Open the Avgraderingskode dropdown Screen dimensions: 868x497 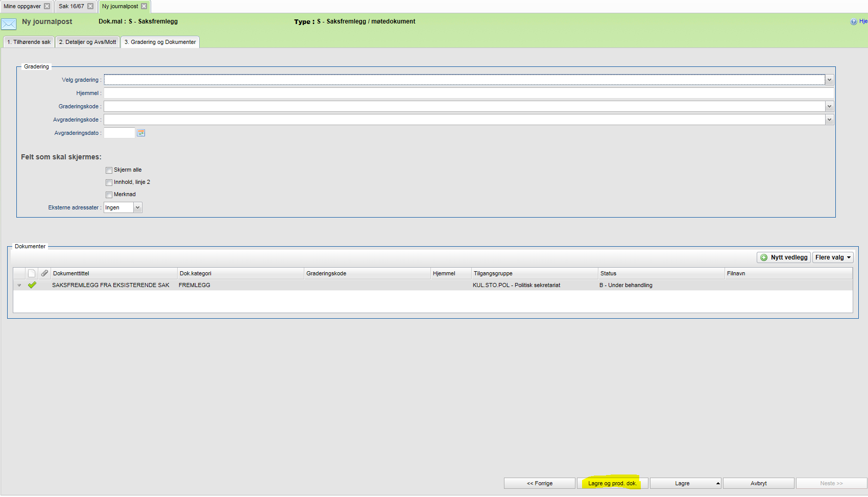point(829,120)
